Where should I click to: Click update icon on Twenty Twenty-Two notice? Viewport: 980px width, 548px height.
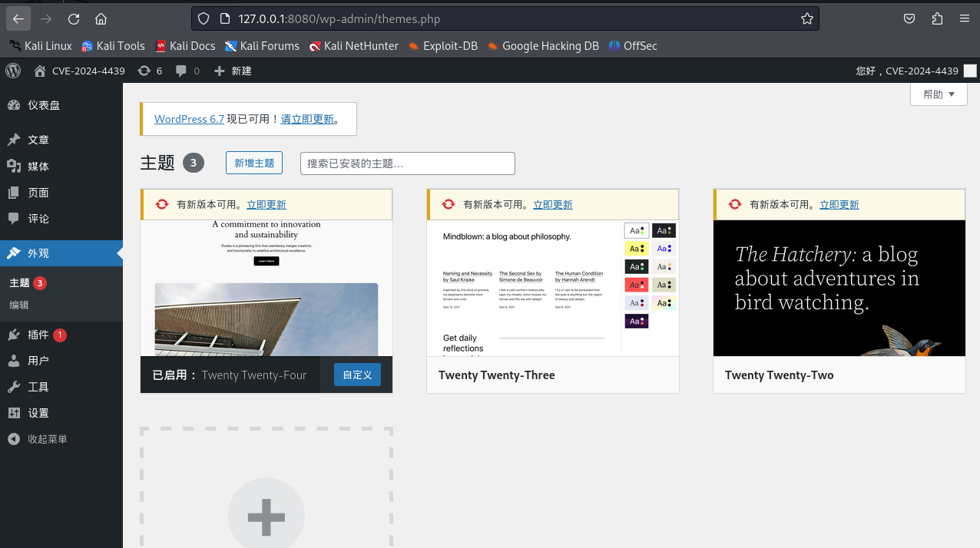tap(735, 204)
